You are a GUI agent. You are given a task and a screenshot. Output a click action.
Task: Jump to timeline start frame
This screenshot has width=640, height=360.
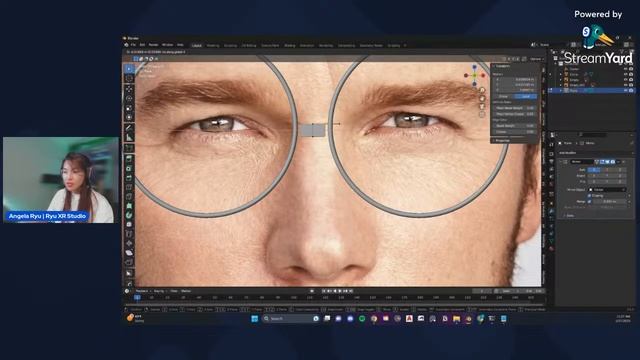pos(324,291)
